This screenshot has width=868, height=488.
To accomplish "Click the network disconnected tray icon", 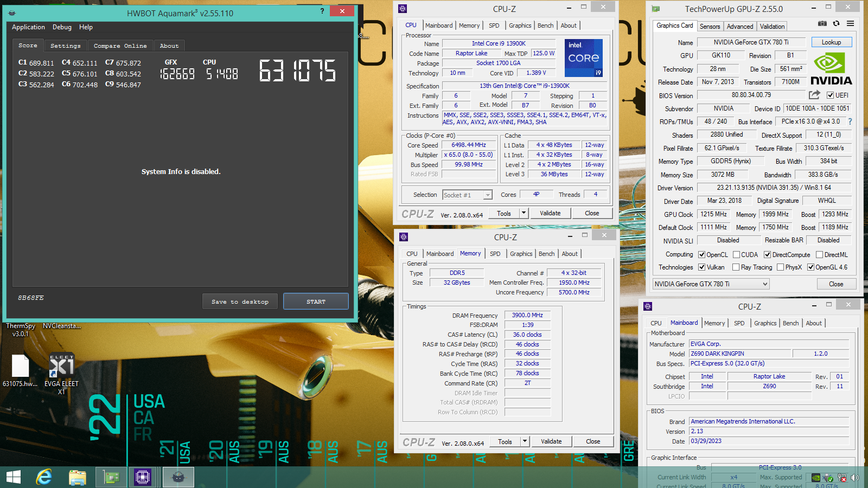I will tap(842, 478).
